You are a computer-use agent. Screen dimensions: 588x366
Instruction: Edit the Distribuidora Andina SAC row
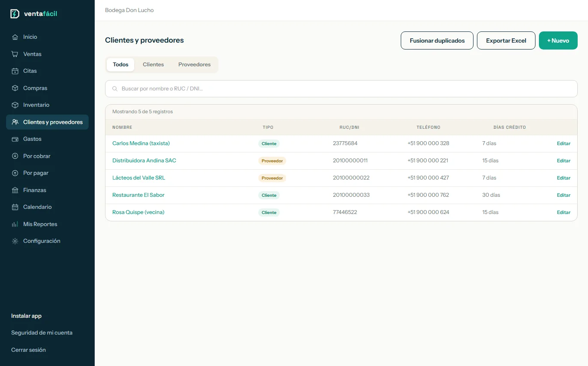click(563, 161)
